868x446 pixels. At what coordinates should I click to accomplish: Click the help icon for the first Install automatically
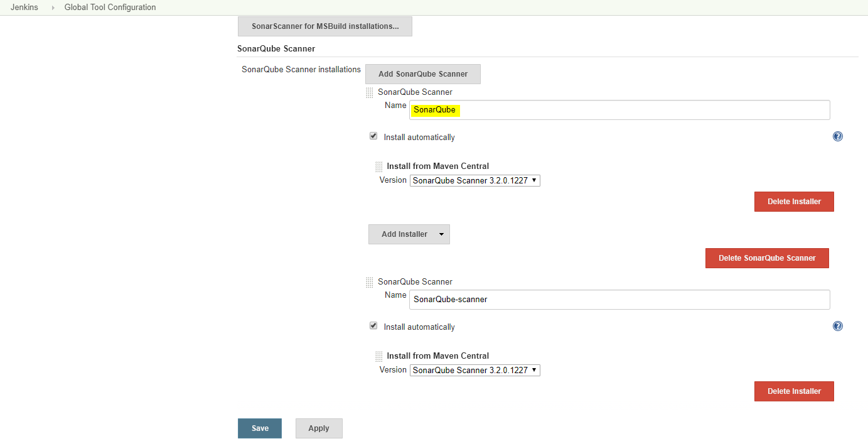click(x=837, y=136)
